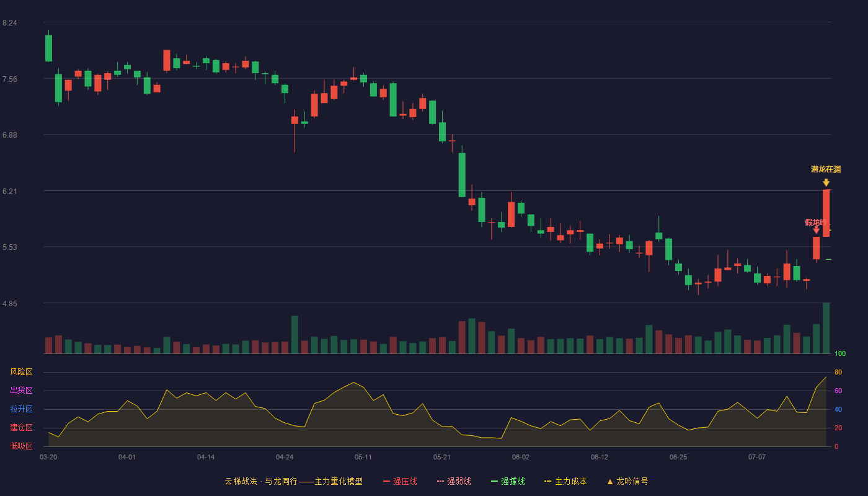This screenshot has height=496, width=868.
Task: Toggle the 强压线 legend item
Action: click(x=400, y=481)
